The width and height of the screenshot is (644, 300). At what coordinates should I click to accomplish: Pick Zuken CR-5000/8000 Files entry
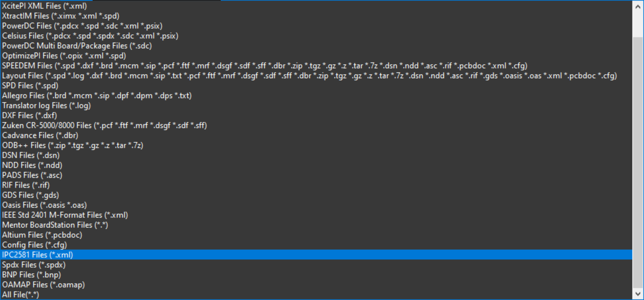click(104, 125)
